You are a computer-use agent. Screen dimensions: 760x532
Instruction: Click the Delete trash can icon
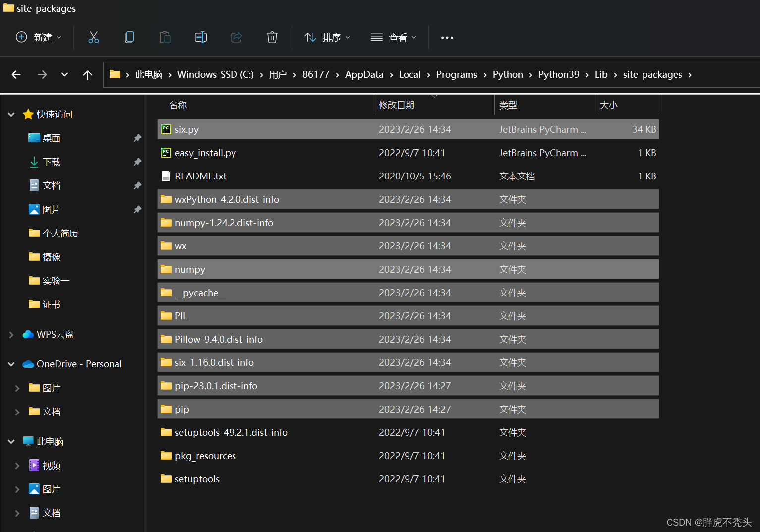click(272, 37)
